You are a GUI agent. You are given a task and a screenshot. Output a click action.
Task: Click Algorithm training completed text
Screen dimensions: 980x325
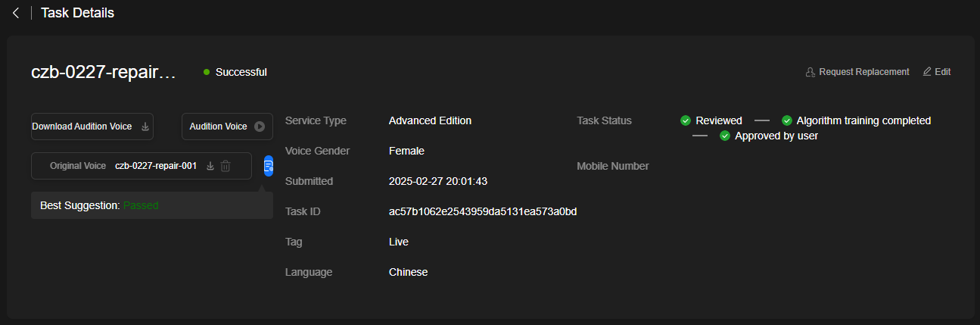[863, 120]
